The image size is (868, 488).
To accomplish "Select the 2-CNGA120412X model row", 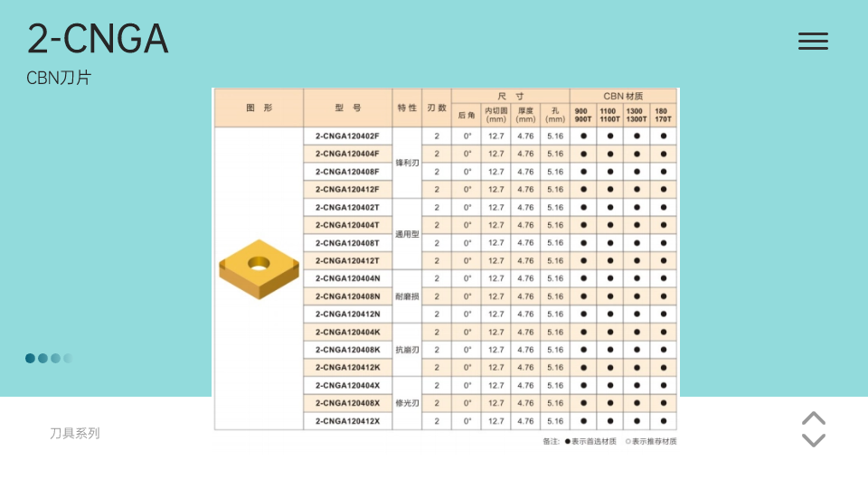I will coord(347,421).
